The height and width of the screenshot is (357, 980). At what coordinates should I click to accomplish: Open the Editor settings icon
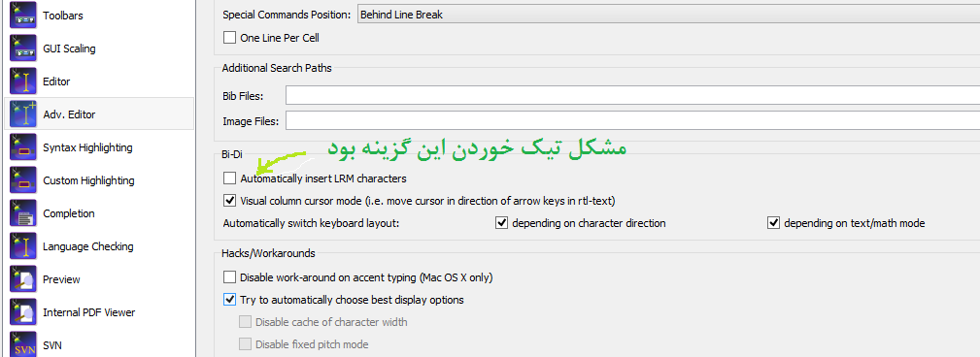pos(23,81)
